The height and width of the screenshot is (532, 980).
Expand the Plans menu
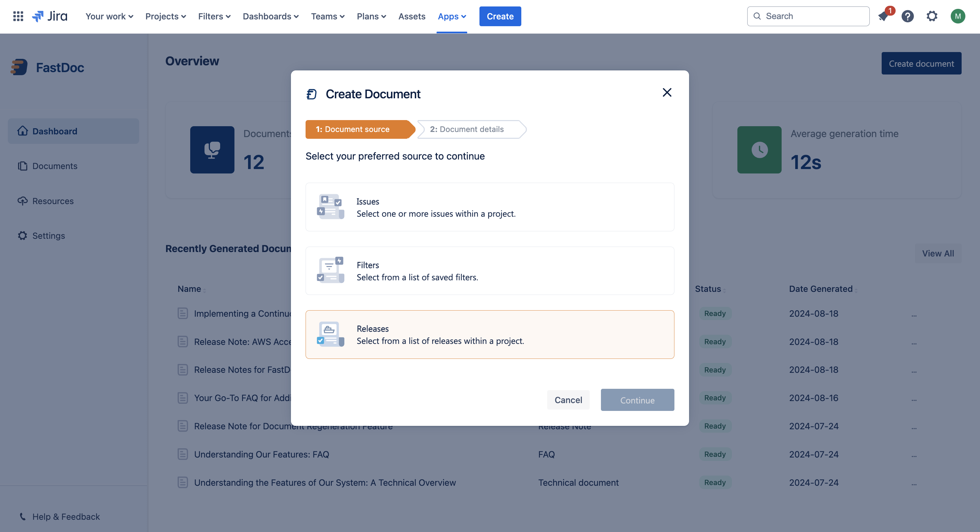[x=371, y=16]
